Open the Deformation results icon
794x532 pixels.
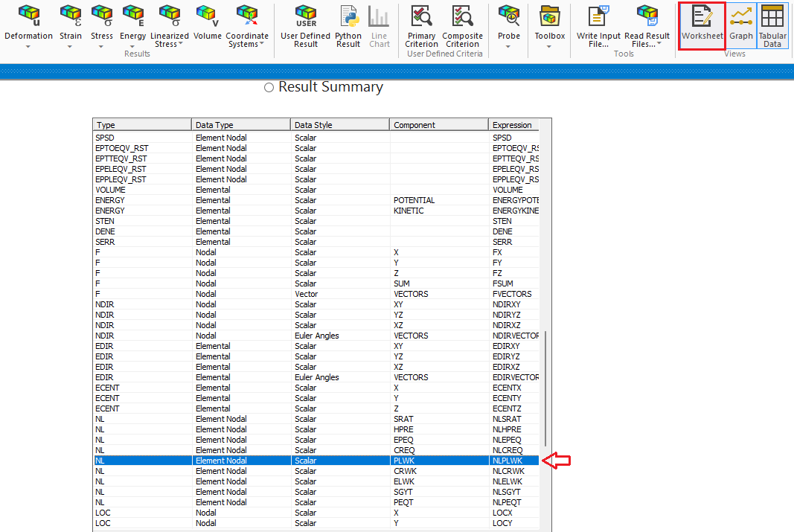[28, 16]
